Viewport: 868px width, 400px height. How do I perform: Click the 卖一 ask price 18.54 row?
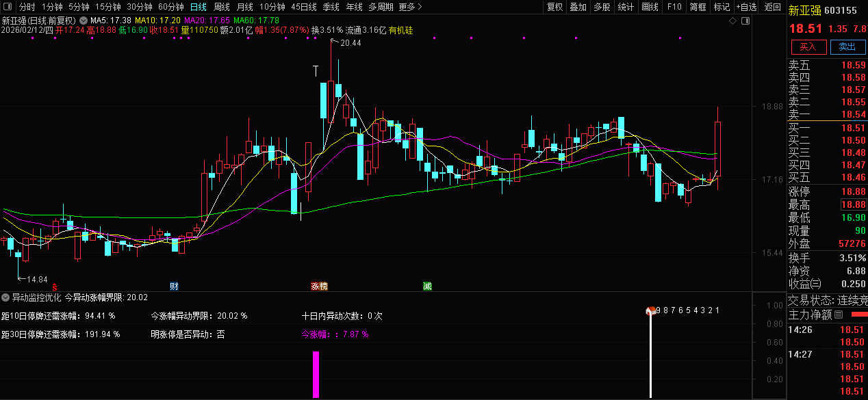pyautogui.click(x=827, y=114)
